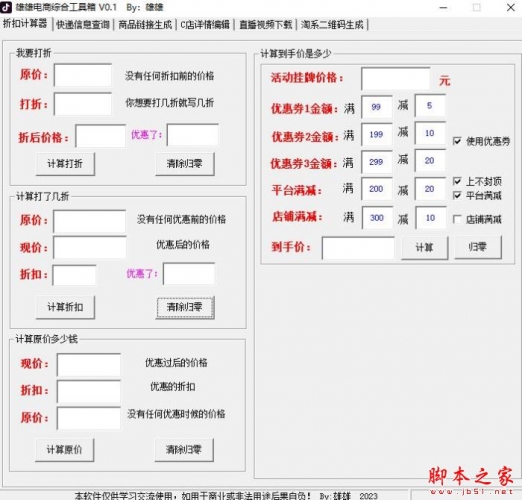The image size is (522, 500).
Task: Click the 计算原价 button
Action: point(65,450)
